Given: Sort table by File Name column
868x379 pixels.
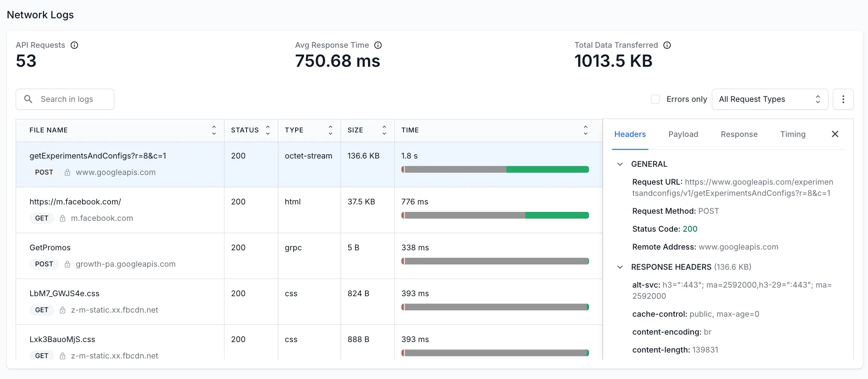Looking at the screenshot, I should coord(214,130).
